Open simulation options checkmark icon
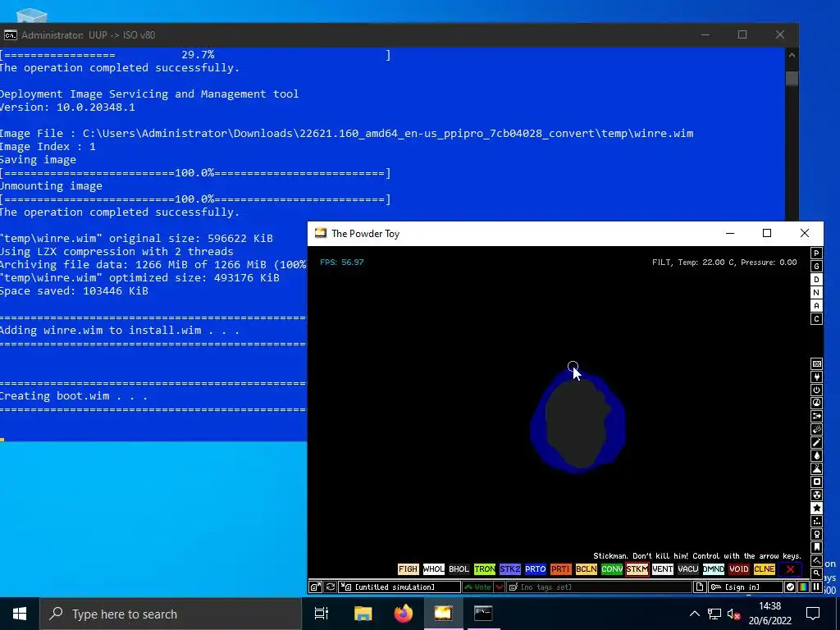840x630 pixels. click(790, 587)
